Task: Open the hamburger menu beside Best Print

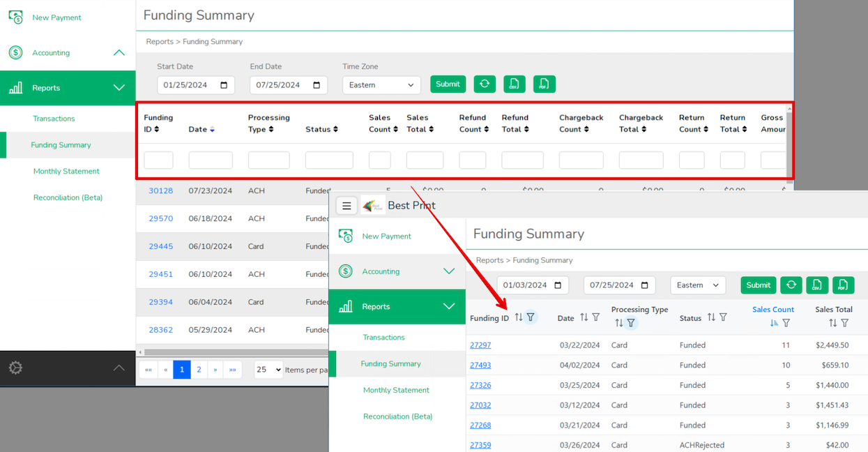Action: point(347,206)
